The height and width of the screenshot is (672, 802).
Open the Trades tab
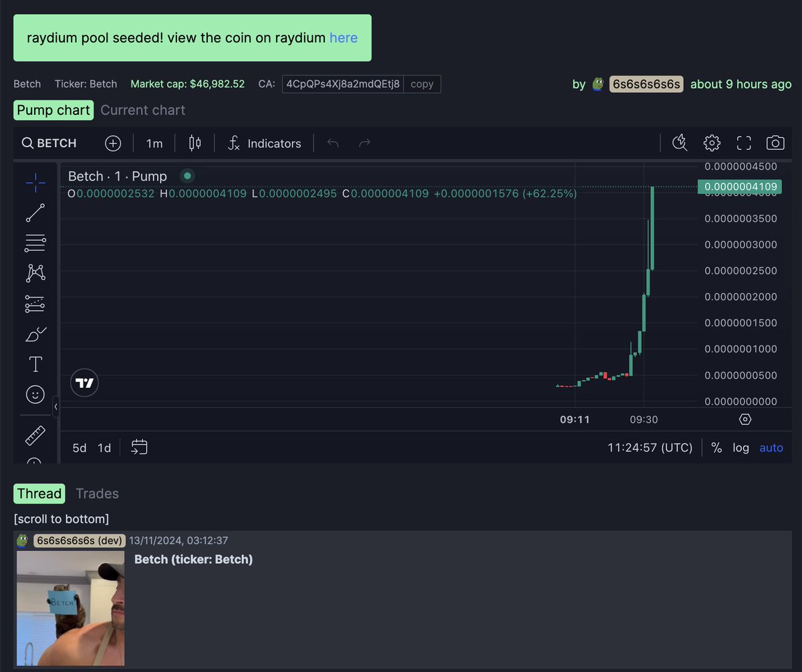pos(98,493)
